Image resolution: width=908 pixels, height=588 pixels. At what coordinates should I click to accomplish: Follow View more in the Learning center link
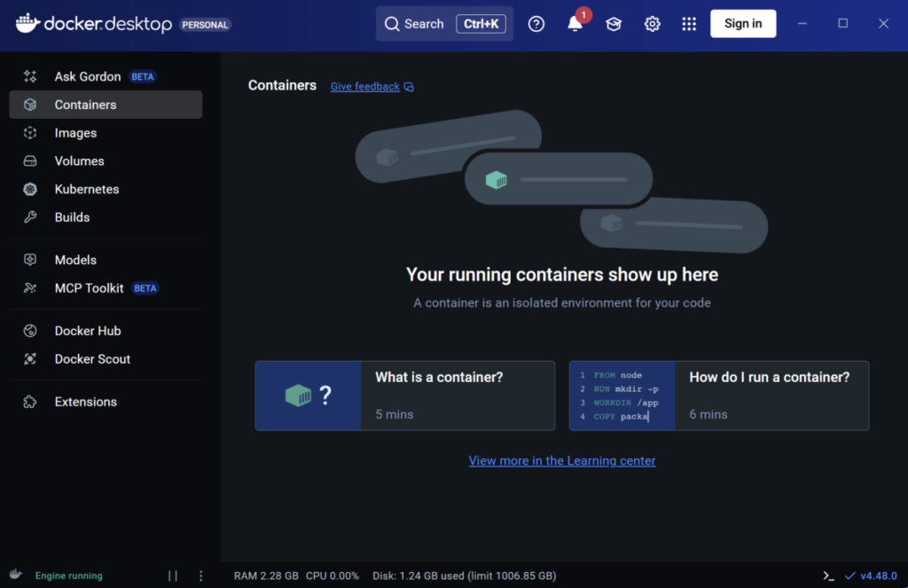[x=562, y=460]
